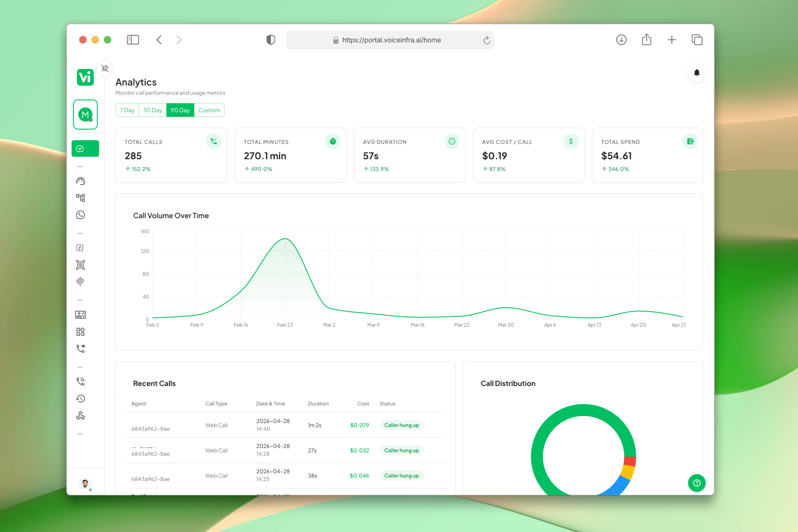Open the call forwarding sidebar icon
Screen dimensions: 798x532
click(81, 349)
